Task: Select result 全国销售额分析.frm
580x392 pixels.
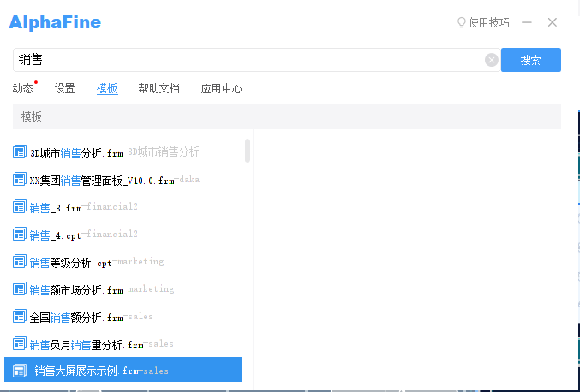Action: pos(123,317)
